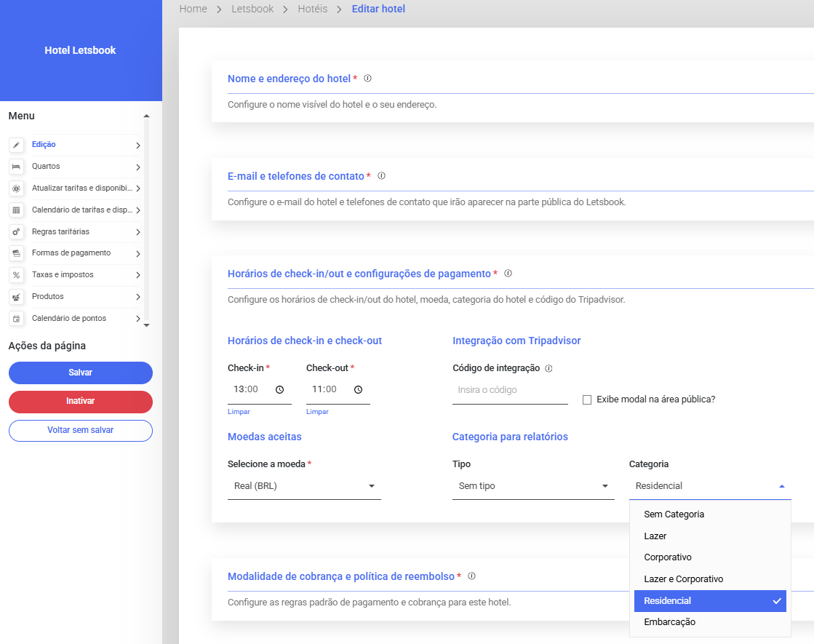Click the percent icon beside Taxas e impostos

point(16,275)
